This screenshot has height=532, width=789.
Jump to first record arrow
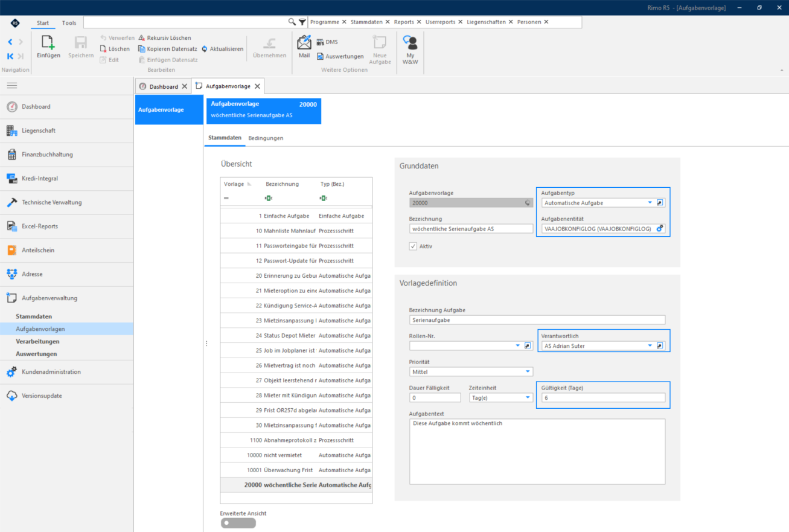[x=10, y=56]
